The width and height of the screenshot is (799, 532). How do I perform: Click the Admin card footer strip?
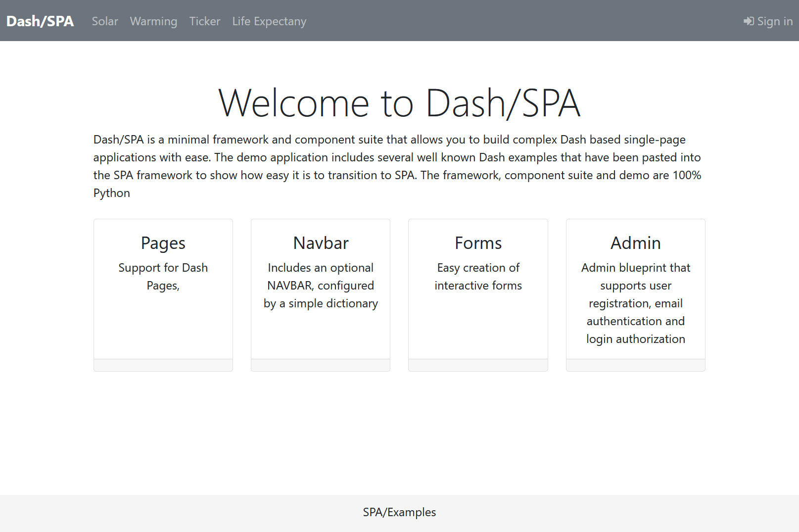[x=635, y=365]
